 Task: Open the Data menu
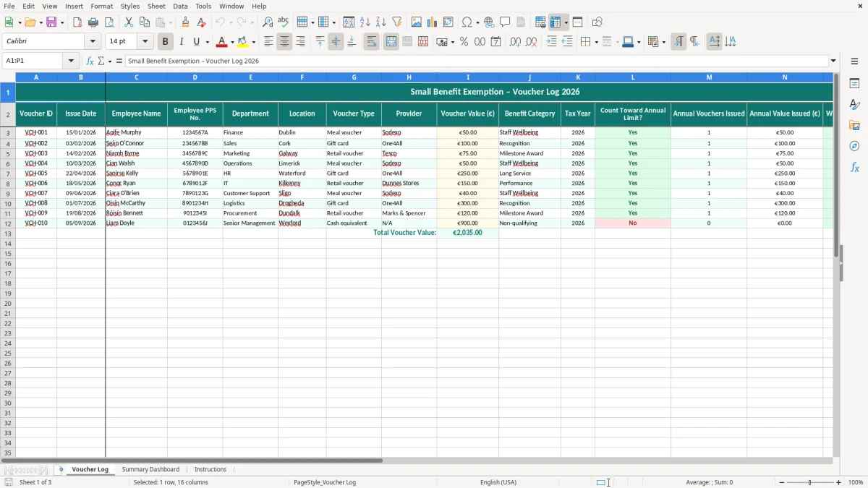(x=180, y=6)
